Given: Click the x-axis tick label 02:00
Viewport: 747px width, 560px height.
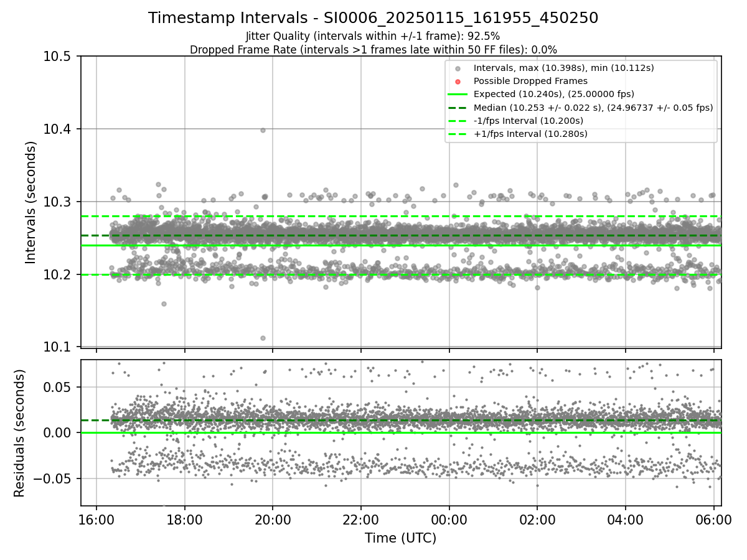Looking at the screenshot, I should pyautogui.click(x=537, y=520).
